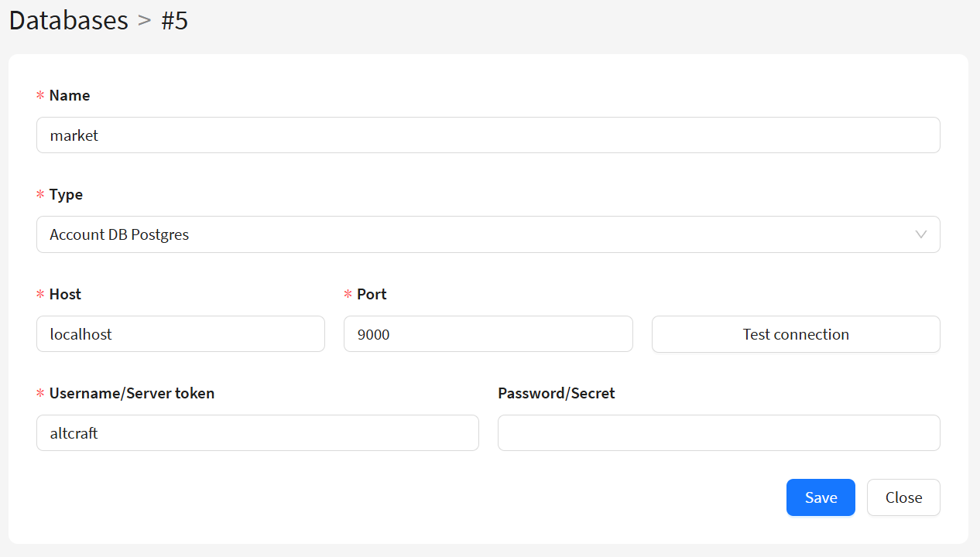Screen dimensions: 980x557
Task: Click the Port field showing 9000
Action: click(488, 334)
